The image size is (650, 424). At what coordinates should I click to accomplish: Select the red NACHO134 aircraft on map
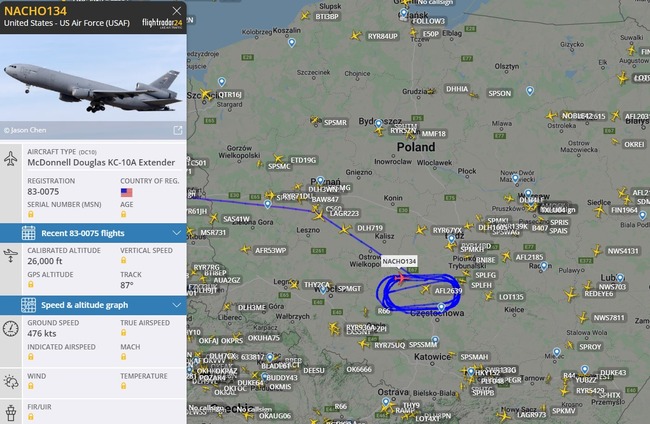click(400, 278)
